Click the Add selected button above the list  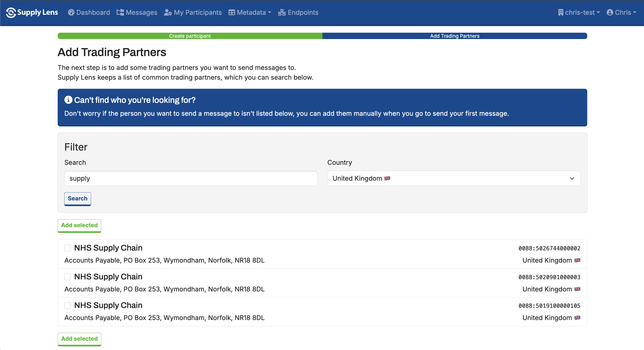click(x=79, y=226)
